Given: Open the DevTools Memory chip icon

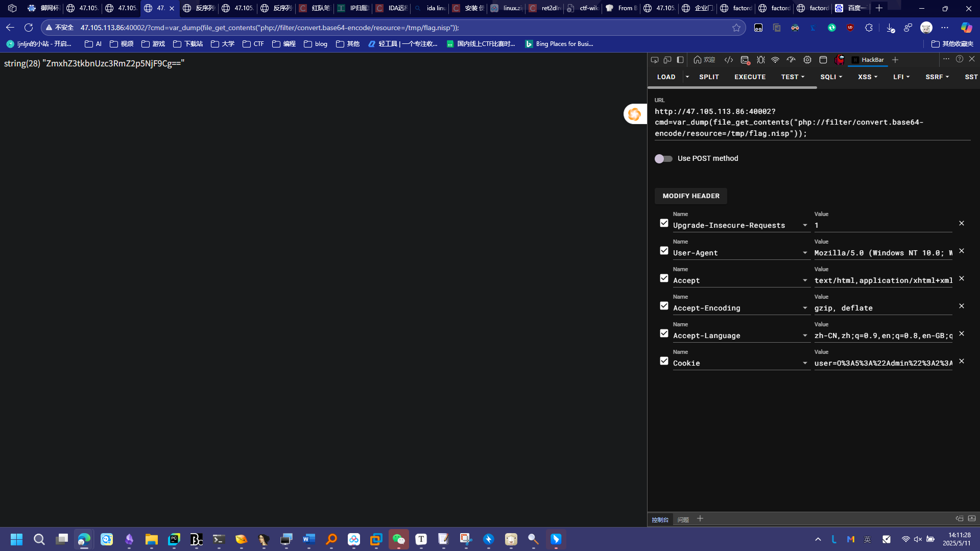Looking at the screenshot, I should tap(807, 60).
